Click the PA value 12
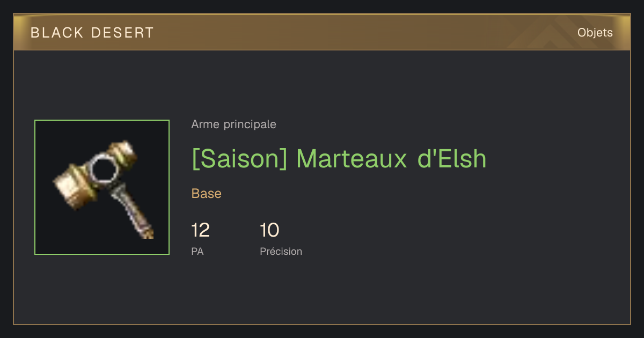Screen dimensions: 644x338 (x=201, y=230)
